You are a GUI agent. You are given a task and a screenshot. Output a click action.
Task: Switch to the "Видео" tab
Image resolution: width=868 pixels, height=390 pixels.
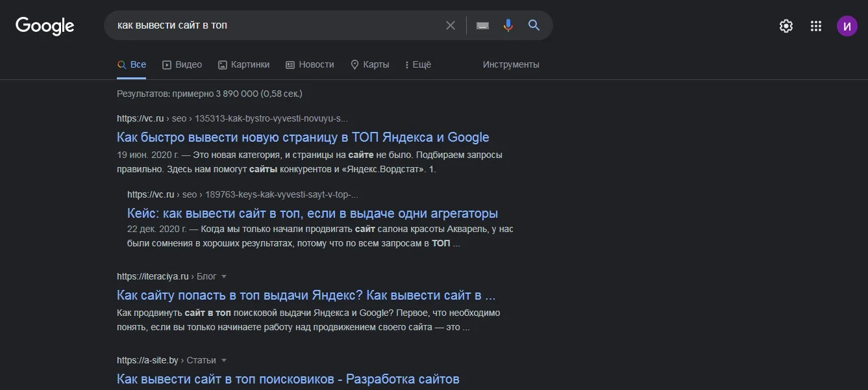(x=182, y=64)
